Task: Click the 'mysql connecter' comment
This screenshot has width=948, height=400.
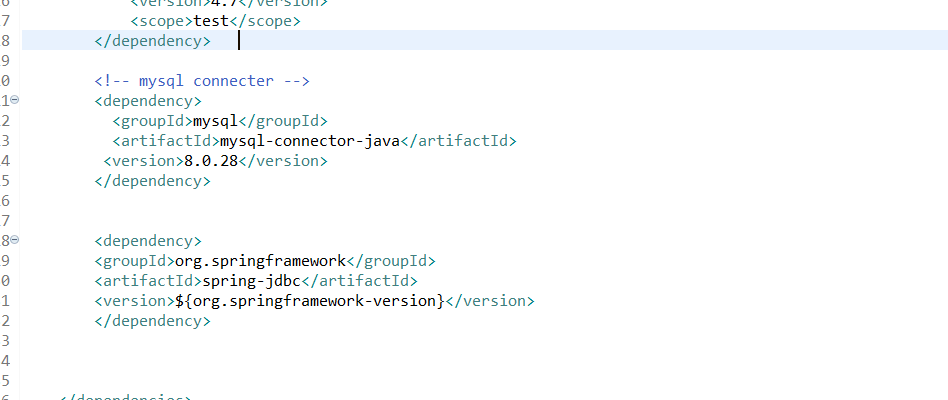Action: (x=202, y=81)
